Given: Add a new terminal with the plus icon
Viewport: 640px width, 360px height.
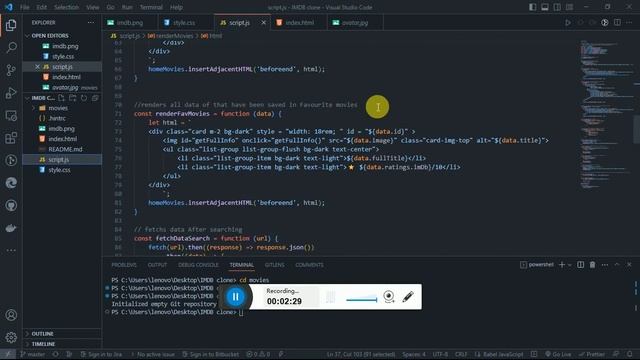Looking at the screenshot, I should point(562,265).
